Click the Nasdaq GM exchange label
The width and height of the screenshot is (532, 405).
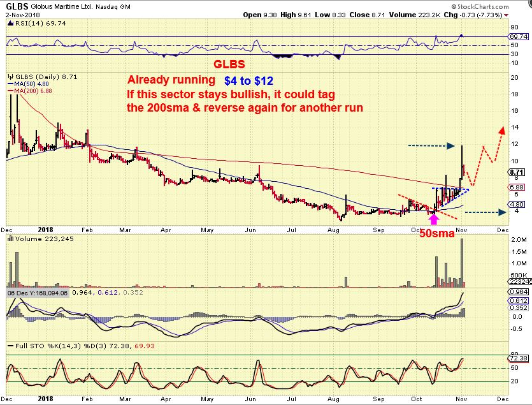pos(113,7)
